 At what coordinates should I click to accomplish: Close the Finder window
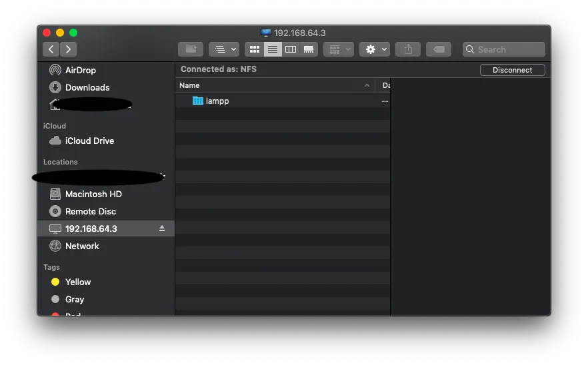click(x=47, y=33)
